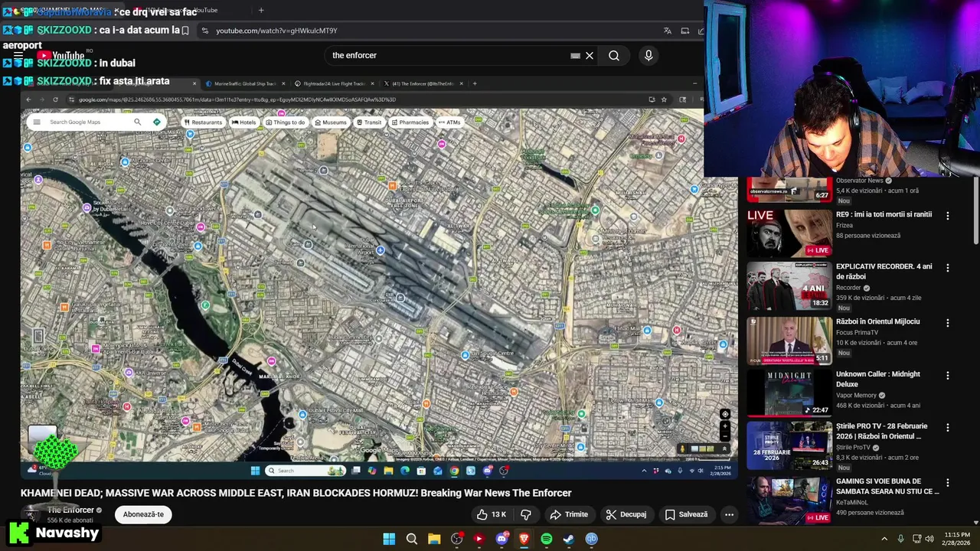Clear the YouTube search box with X

590,55
